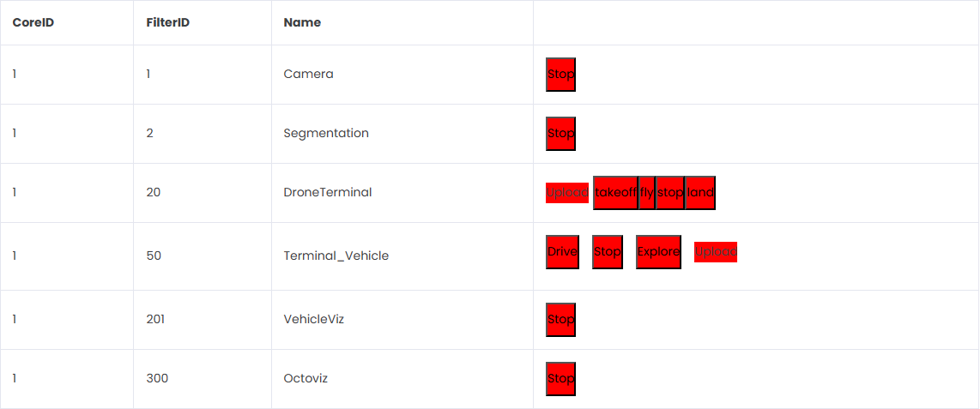
Task: Click the drone takeoff button
Action: point(614,193)
